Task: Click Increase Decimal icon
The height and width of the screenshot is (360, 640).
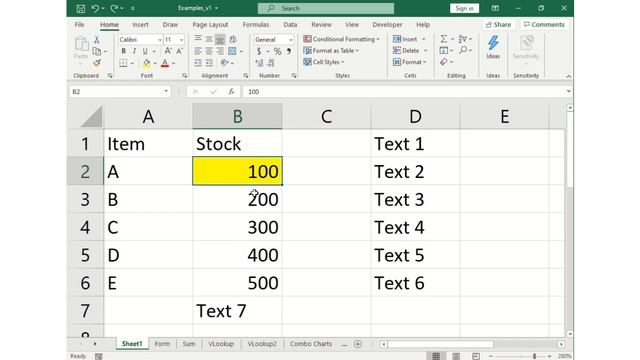Action: (259, 63)
